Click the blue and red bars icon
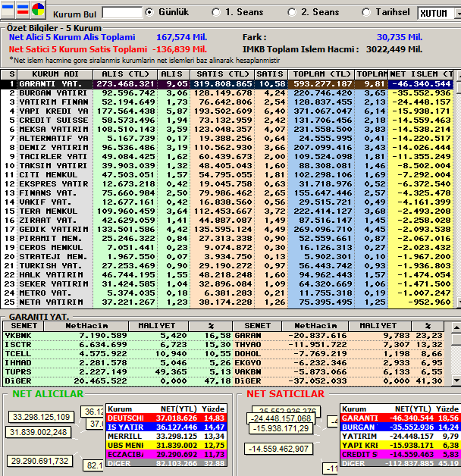The width and height of the screenshot is (461, 476). pos(23,9)
